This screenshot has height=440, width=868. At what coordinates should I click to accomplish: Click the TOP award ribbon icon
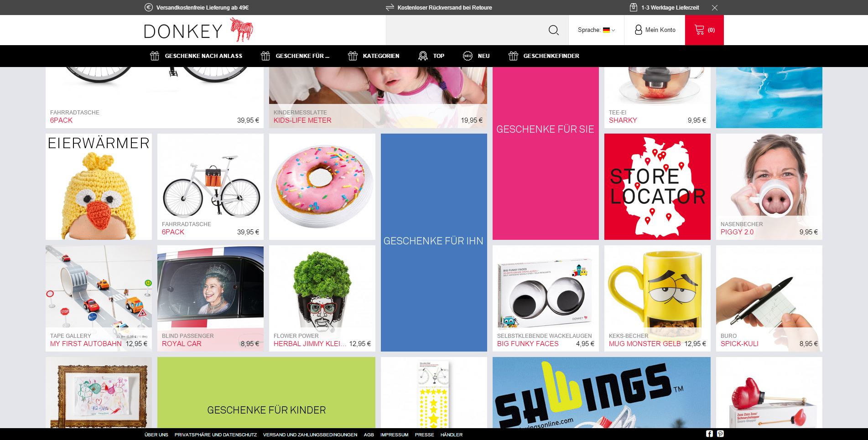coord(423,56)
